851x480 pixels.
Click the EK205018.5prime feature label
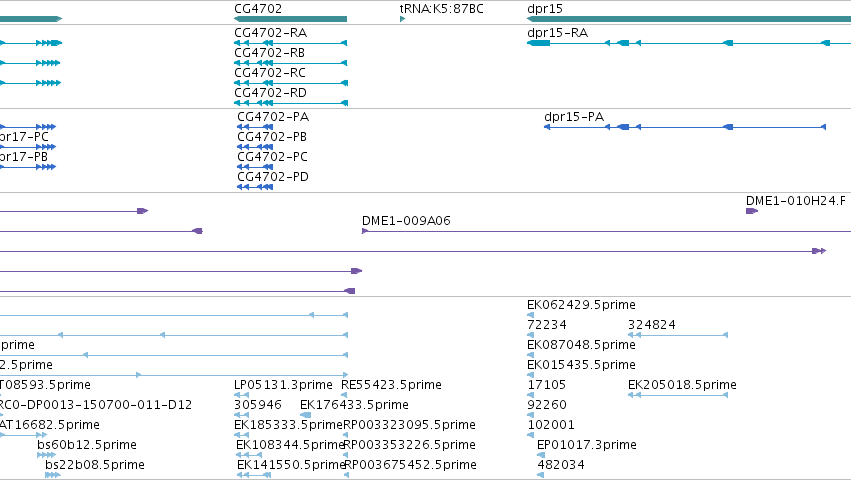(x=682, y=385)
